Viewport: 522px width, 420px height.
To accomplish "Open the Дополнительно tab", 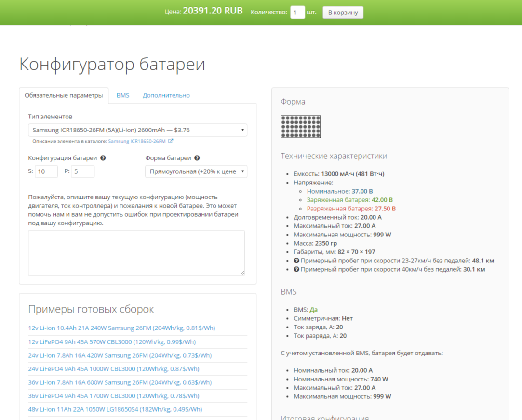I will (166, 95).
